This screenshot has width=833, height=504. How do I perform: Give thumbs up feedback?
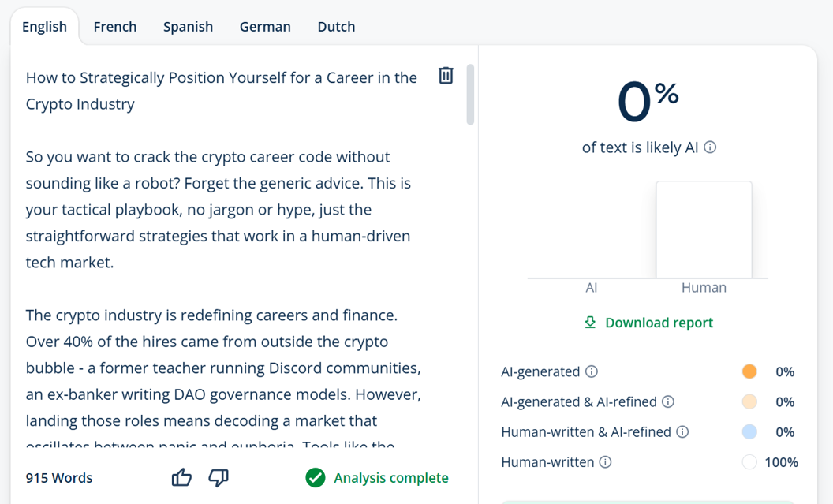(181, 477)
